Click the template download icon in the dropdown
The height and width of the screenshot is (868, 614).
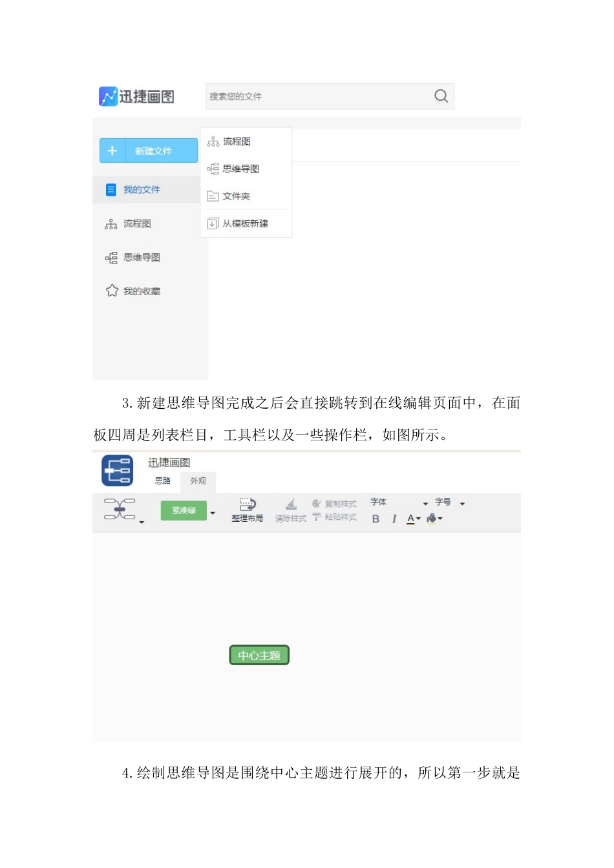(x=213, y=223)
